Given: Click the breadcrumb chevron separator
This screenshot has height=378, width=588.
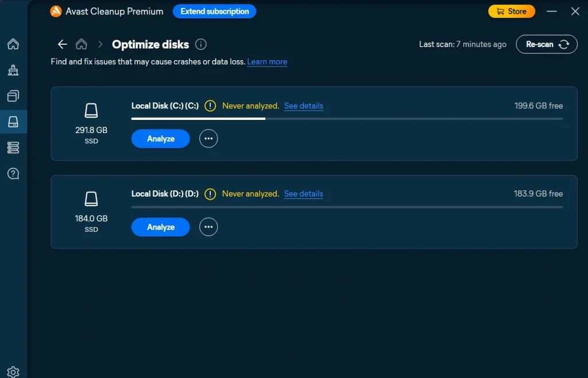Looking at the screenshot, I should point(100,44).
